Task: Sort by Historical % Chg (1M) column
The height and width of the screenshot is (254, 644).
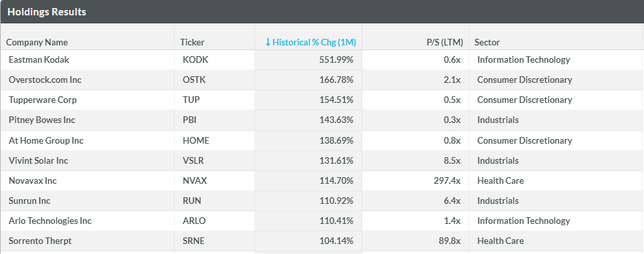Action: (x=311, y=42)
